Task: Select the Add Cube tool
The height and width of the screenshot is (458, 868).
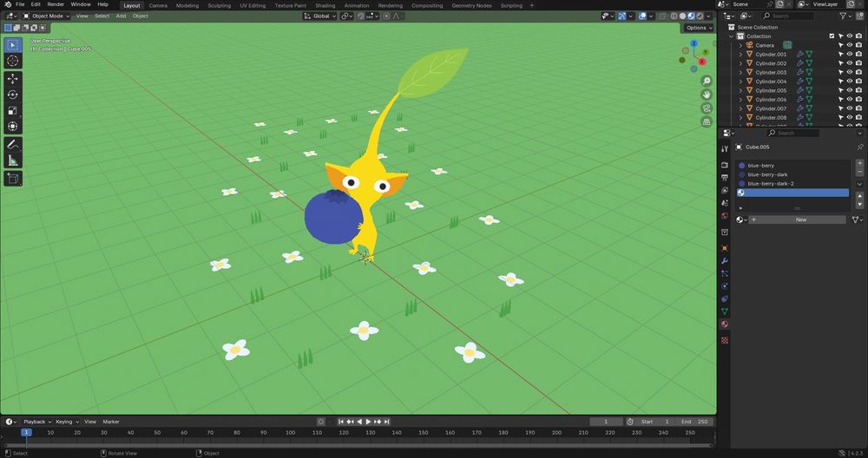Action: point(13,179)
